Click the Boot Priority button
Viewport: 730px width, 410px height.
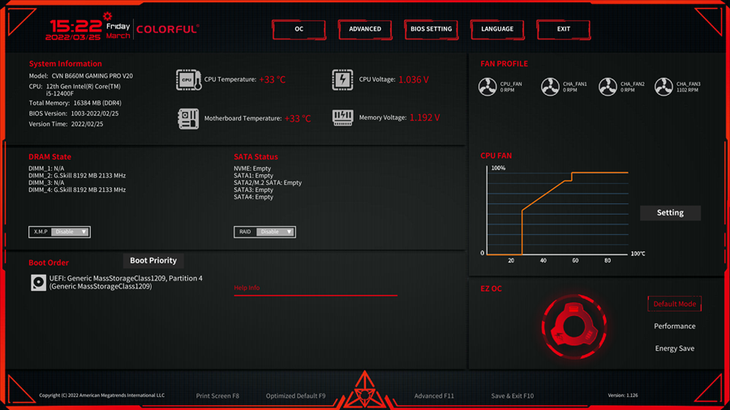[153, 260]
